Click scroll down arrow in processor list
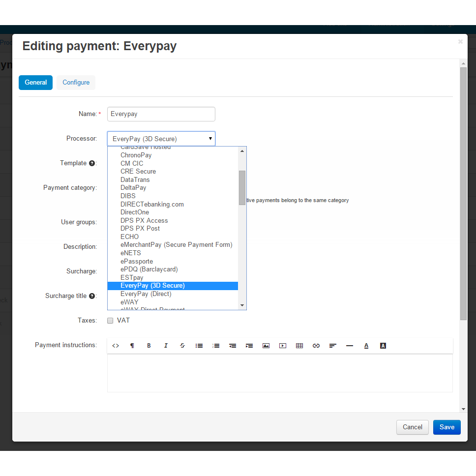This screenshot has width=476, height=476. pyautogui.click(x=242, y=305)
